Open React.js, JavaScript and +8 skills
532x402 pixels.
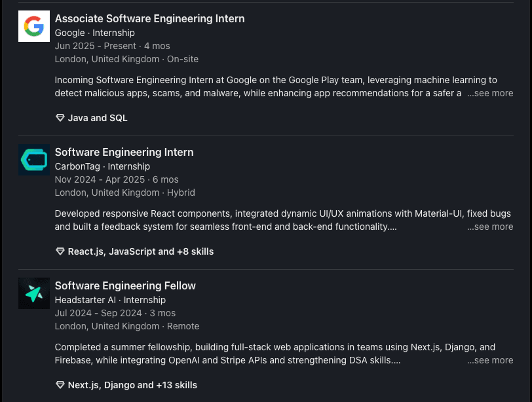click(141, 251)
